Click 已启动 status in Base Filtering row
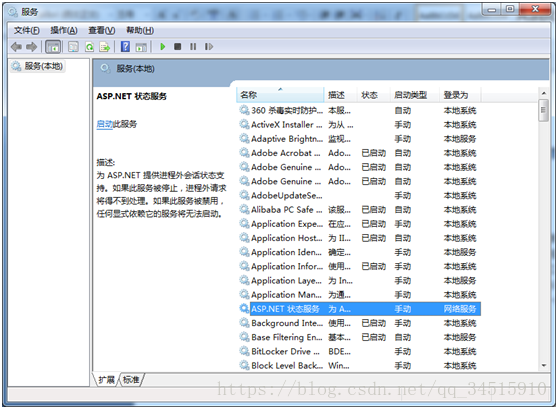The height and width of the screenshot is (409, 558). (374, 337)
